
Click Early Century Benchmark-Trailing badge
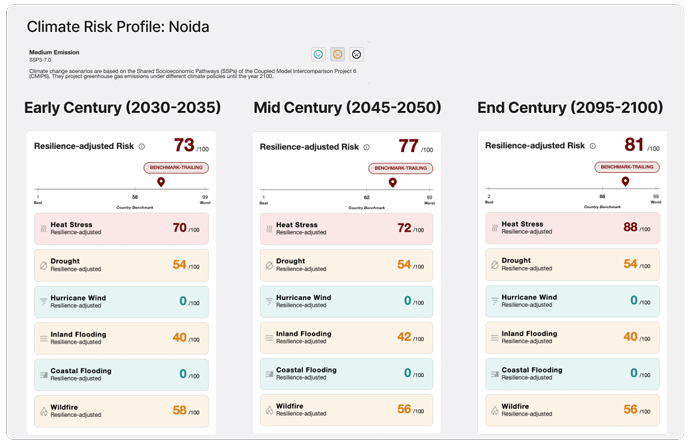[177, 167]
